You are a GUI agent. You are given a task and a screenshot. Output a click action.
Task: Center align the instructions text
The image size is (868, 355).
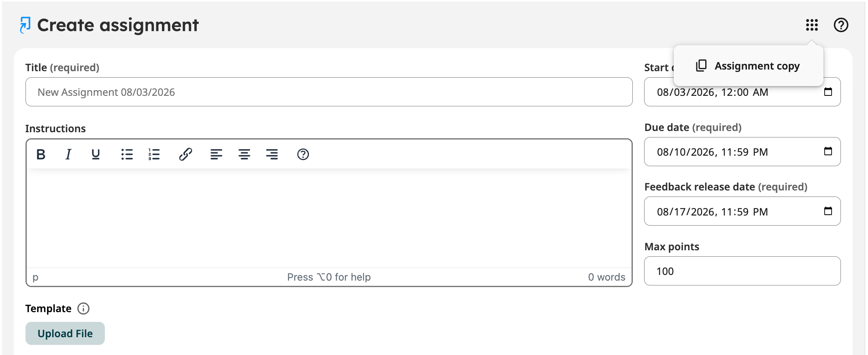click(244, 154)
